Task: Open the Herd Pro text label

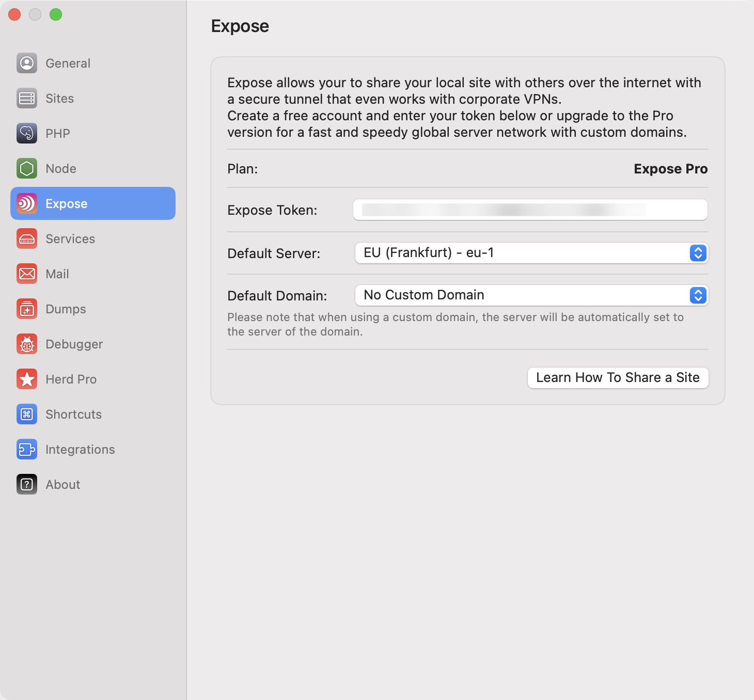Action: 71,379
